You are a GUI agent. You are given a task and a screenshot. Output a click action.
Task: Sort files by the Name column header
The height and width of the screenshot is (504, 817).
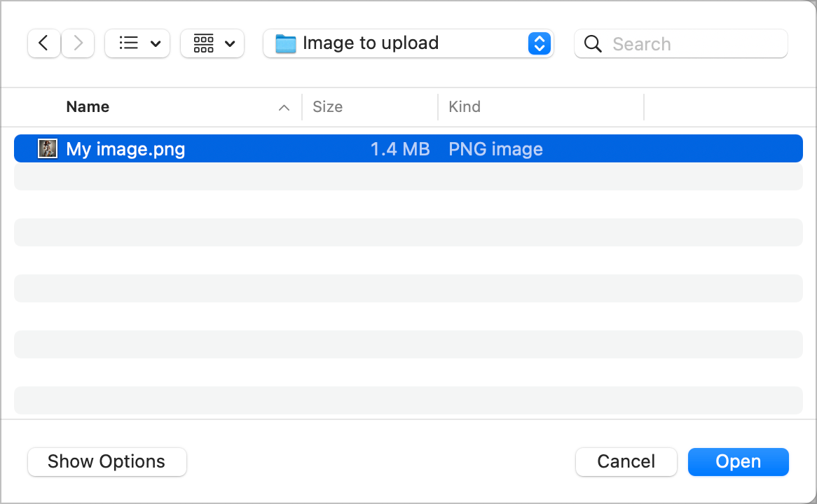(88, 107)
